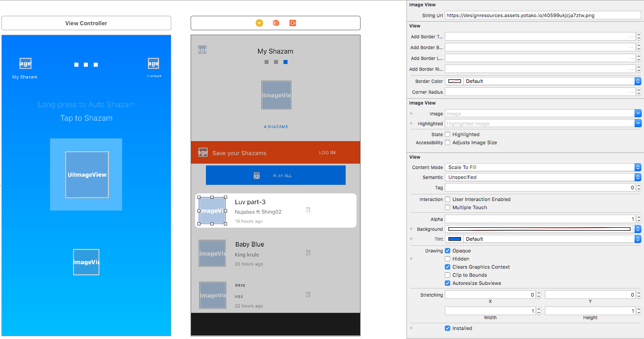Click the String Url input field

[543, 15]
